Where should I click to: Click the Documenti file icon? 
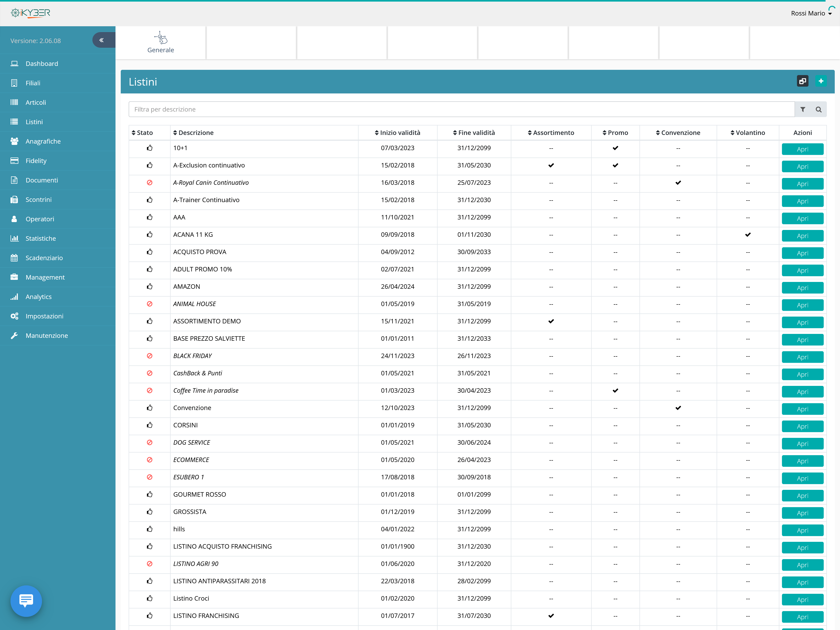14,180
